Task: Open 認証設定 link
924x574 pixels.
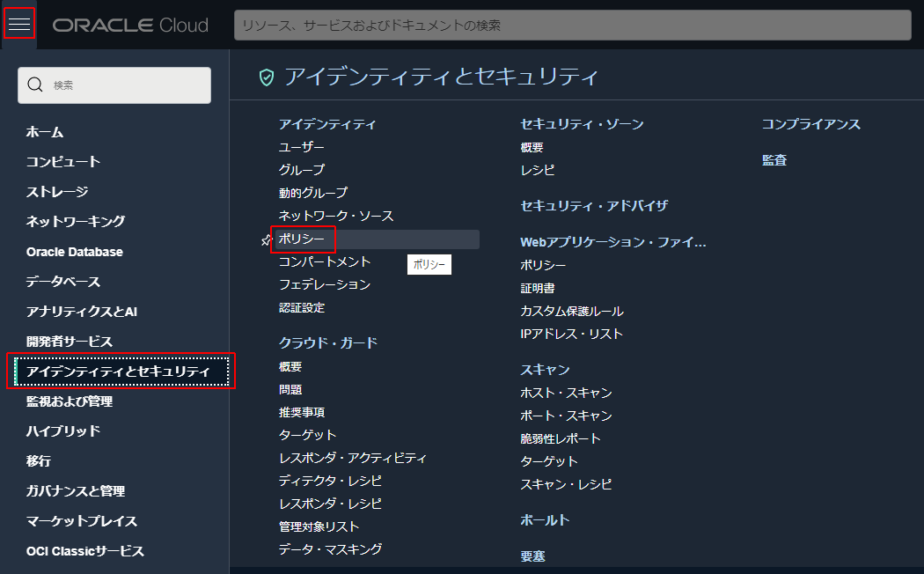Action: [x=301, y=307]
